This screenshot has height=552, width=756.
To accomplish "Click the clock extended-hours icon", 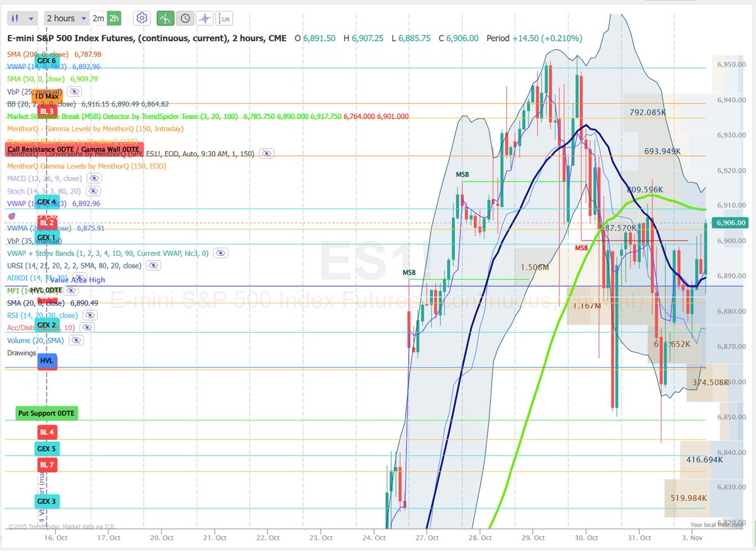I will point(185,18).
